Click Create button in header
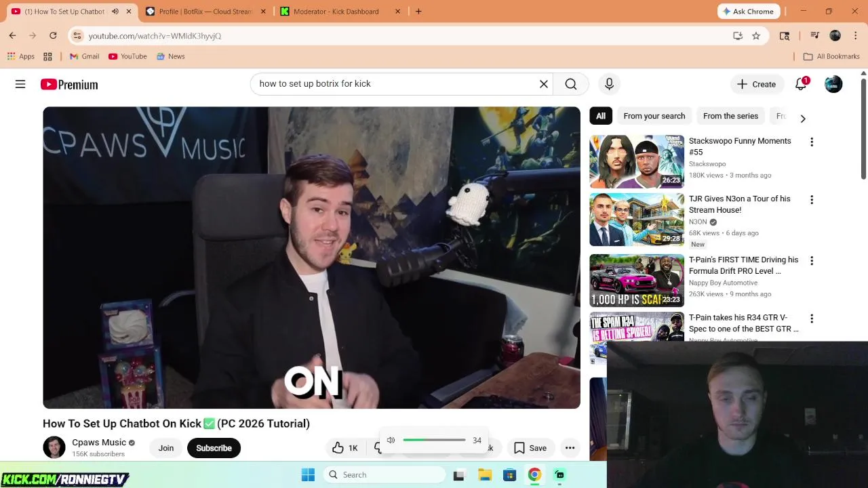The width and height of the screenshot is (868, 488). point(757,84)
